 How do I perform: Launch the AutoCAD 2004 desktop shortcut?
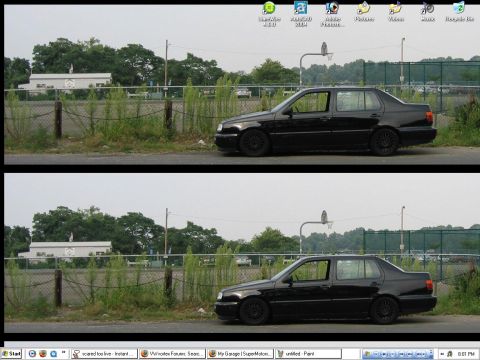tap(301, 14)
